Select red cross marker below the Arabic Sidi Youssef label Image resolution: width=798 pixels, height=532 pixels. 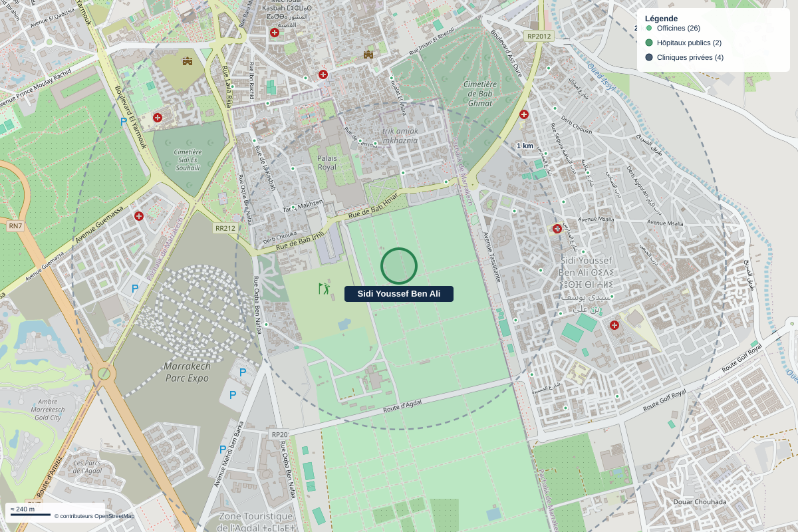614,325
